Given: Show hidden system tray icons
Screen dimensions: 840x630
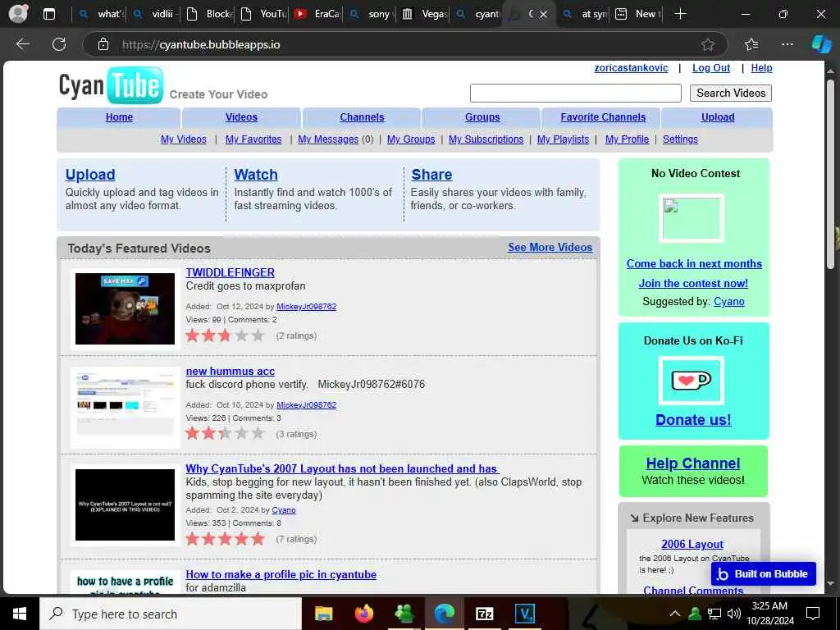Looking at the screenshot, I should [675, 614].
